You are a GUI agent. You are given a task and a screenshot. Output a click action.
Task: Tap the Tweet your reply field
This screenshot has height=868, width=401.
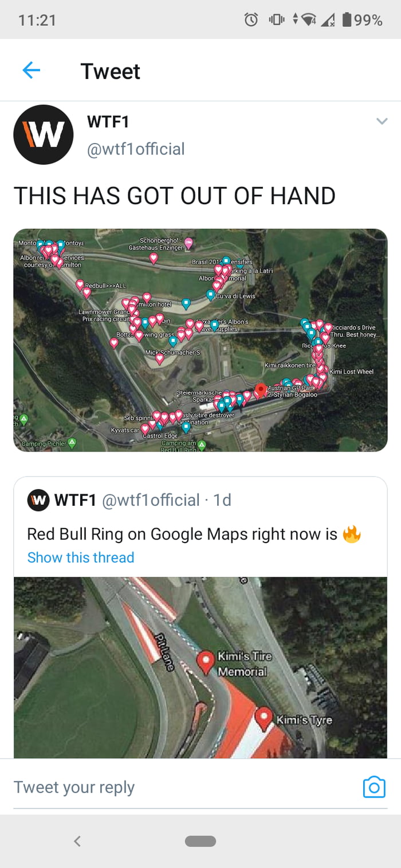[74, 787]
